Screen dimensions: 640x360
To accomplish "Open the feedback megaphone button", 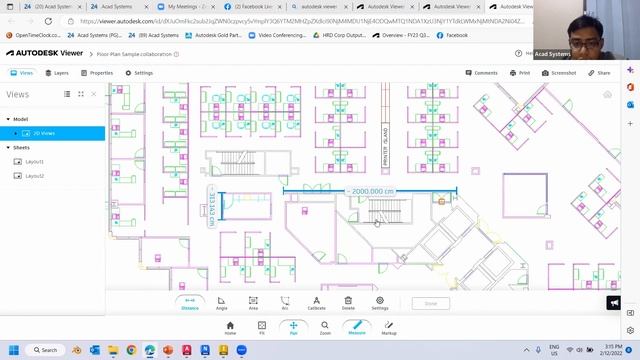I will [613, 303].
